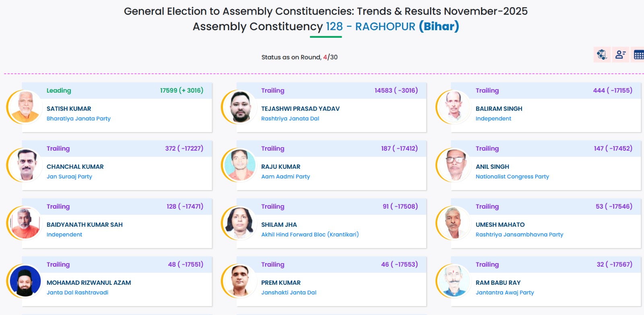Select Baliram Singh's portrait image
This screenshot has width=644, height=315.
click(454, 107)
